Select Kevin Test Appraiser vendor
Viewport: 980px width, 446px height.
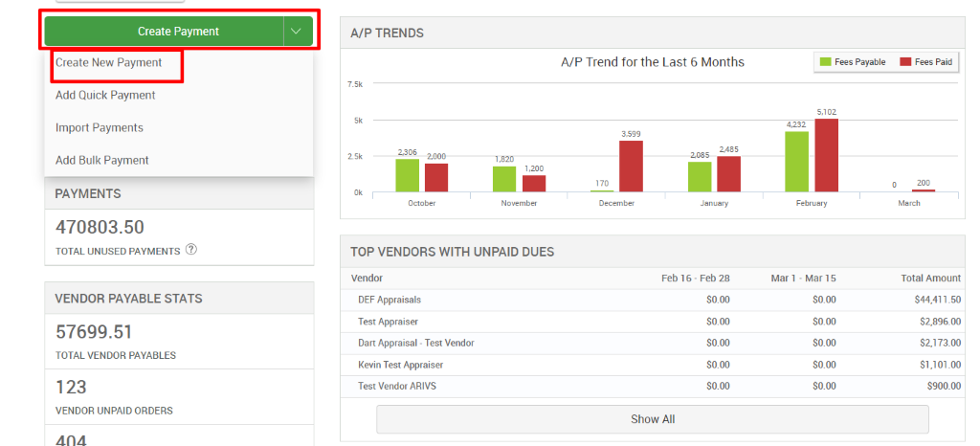pyautogui.click(x=653, y=365)
